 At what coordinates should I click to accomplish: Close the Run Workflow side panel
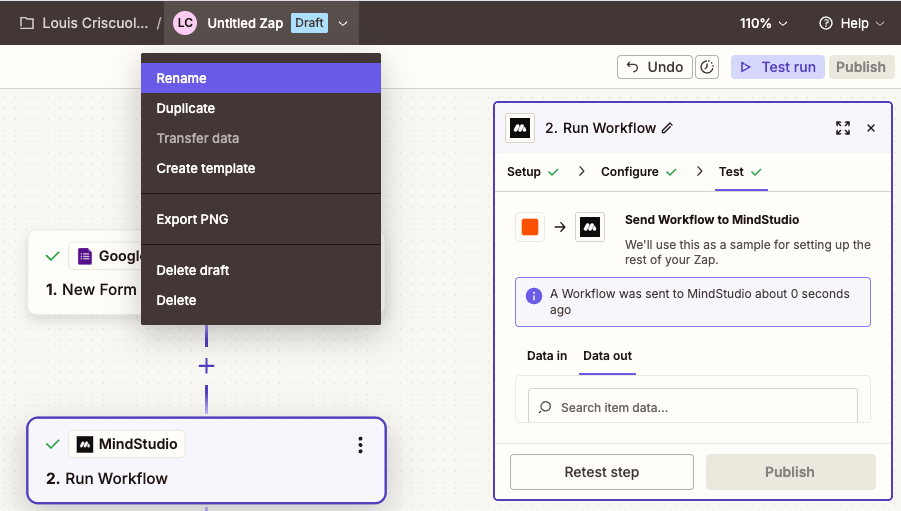tap(871, 128)
